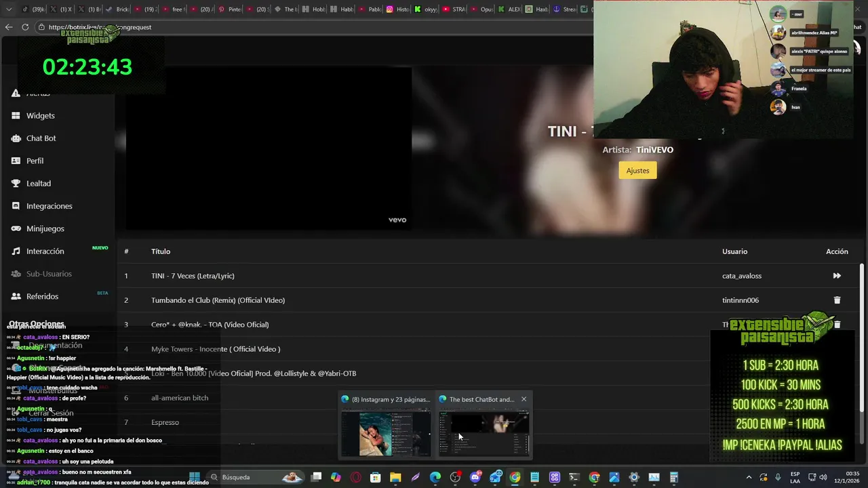The width and height of the screenshot is (868, 488).
Task: Click the TiniVEVO artist name
Action: coord(654,150)
